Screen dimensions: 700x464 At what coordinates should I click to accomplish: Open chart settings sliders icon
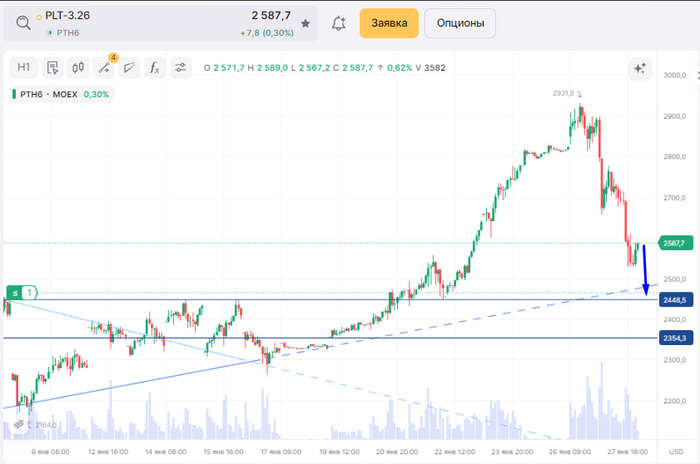(181, 68)
